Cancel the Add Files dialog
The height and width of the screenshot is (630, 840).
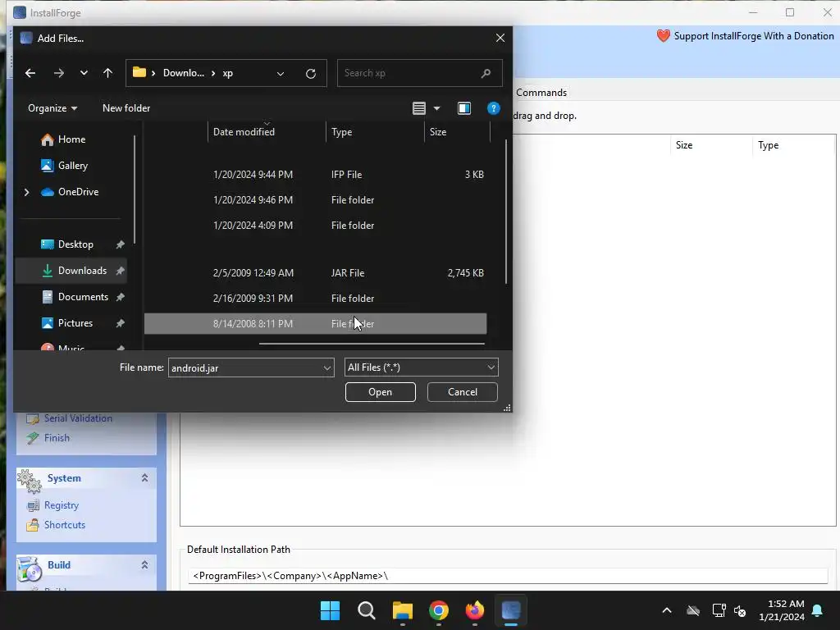[463, 392]
